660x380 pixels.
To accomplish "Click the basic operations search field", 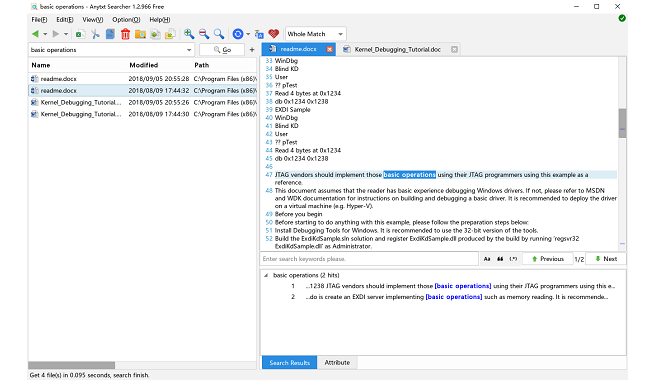I will point(107,50).
